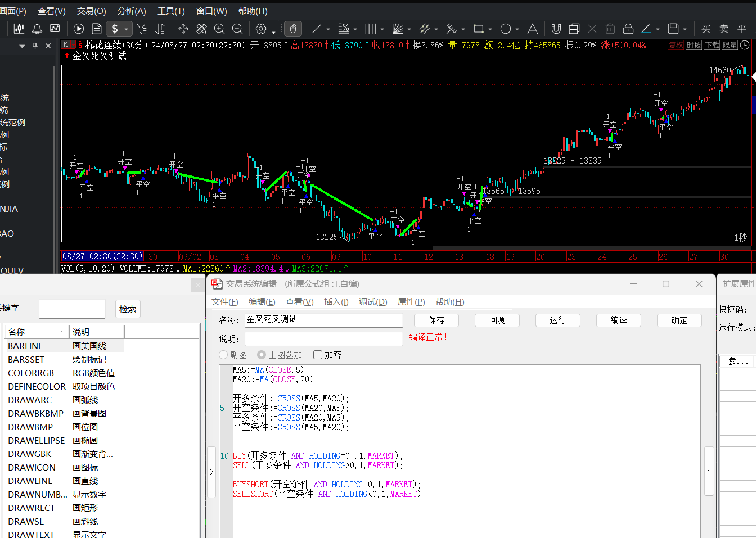756x538 pixels.
Task: Click the sort order toolbar icon
Action: (160, 29)
